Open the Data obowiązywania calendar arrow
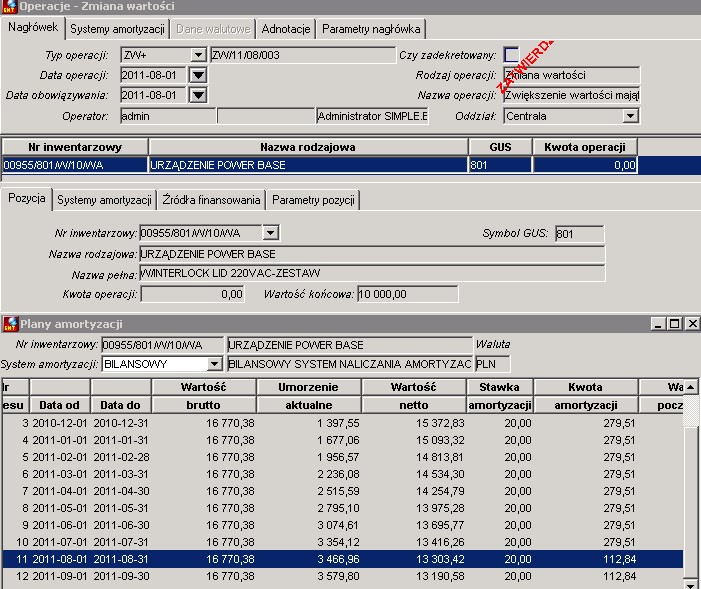Screen dimensions: 701x589 click(198, 95)
